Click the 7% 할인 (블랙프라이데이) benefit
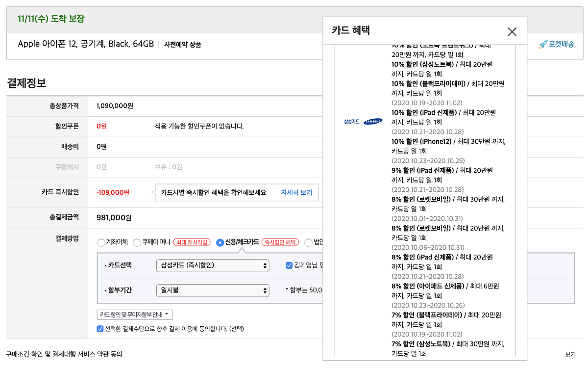588x368 pixels. 446,320
